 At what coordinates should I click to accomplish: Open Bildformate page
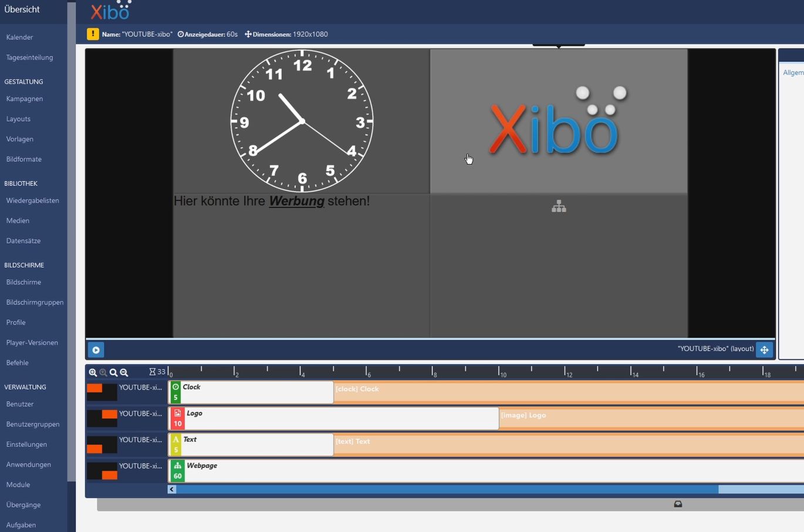pos(24,160)
